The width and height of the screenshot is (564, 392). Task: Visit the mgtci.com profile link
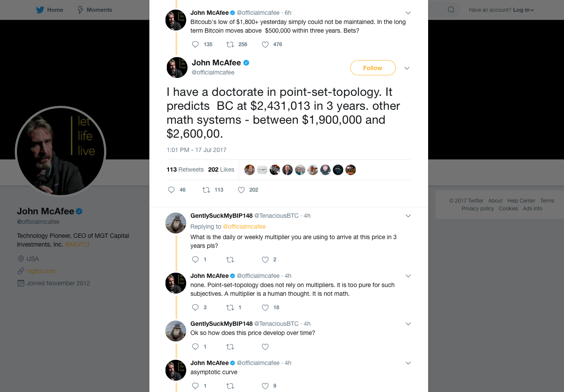[41, 270]
